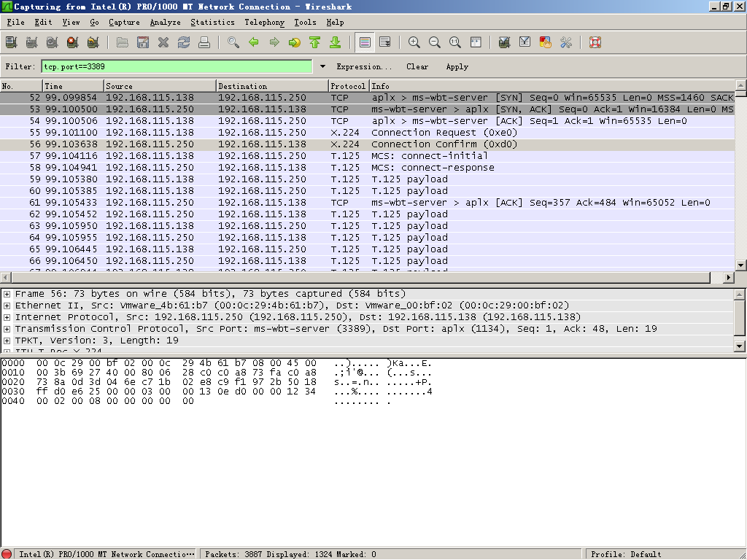
Task: Click the packet list down scroll arrow
Action: tap(741, 265)
